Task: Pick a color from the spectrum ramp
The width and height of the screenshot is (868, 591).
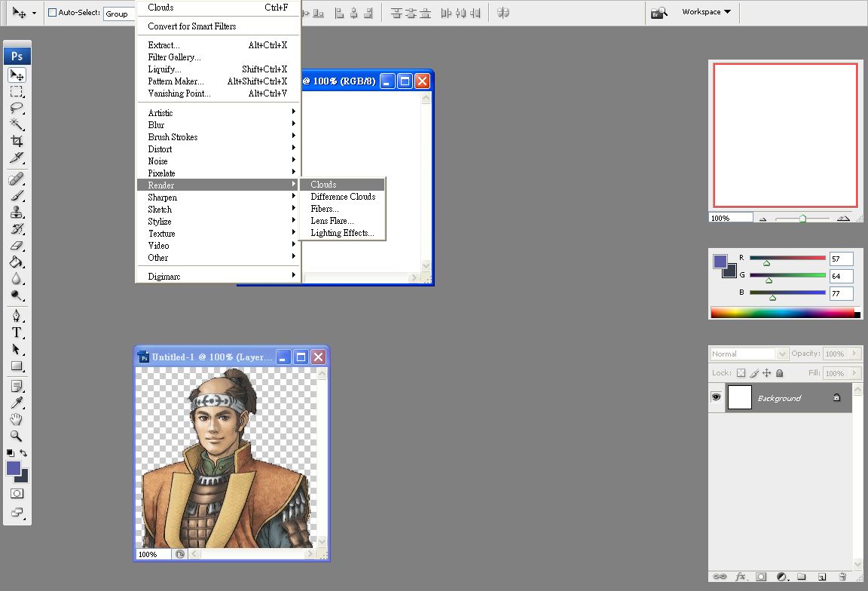Action: click(782, 313)
